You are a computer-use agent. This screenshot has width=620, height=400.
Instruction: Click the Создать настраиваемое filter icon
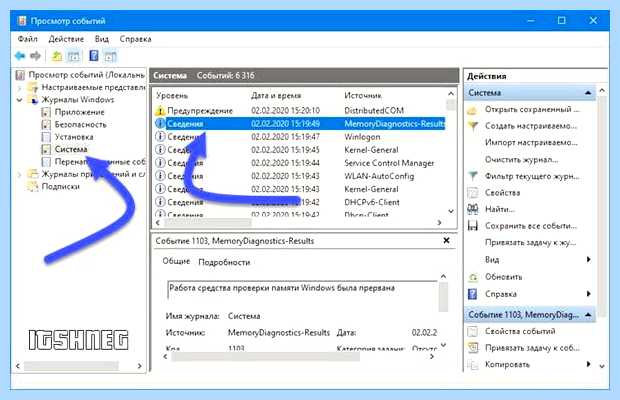(x=473, y=126)
